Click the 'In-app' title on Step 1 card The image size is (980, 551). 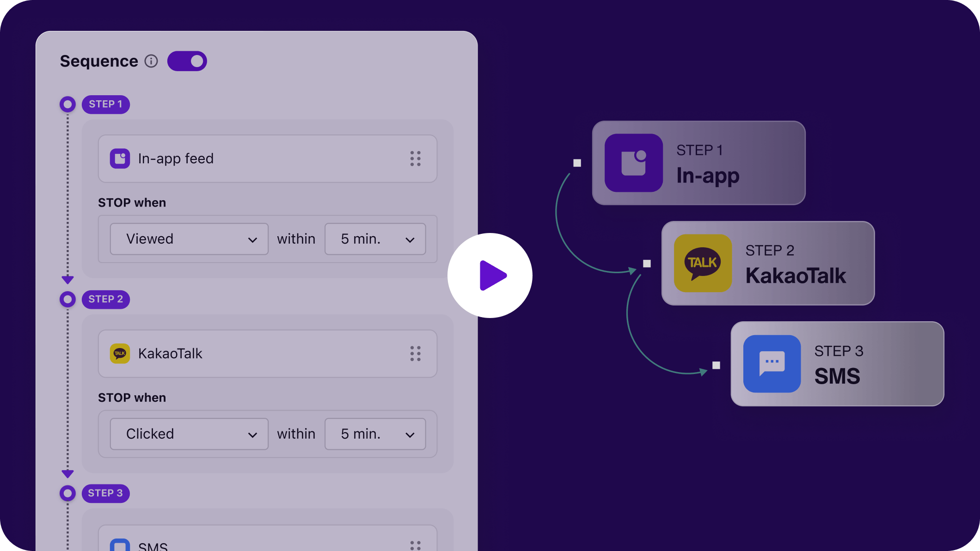point(708,176)
